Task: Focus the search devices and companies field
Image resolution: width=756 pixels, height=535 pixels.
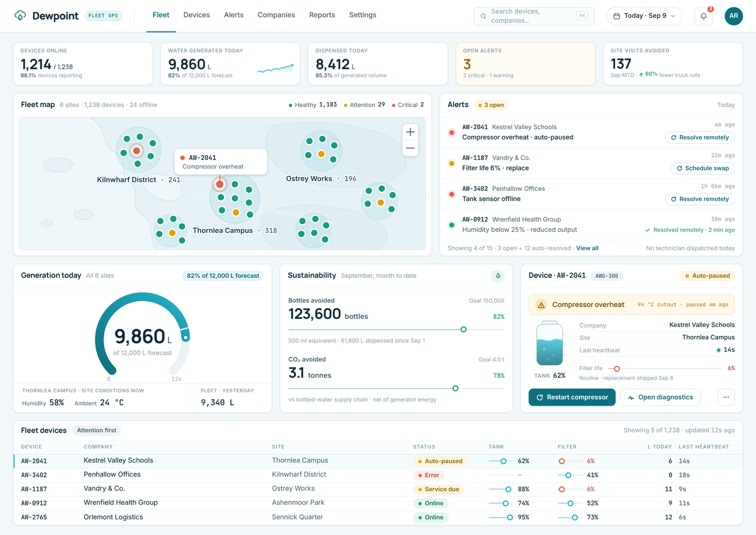Action: coord(534,16)
